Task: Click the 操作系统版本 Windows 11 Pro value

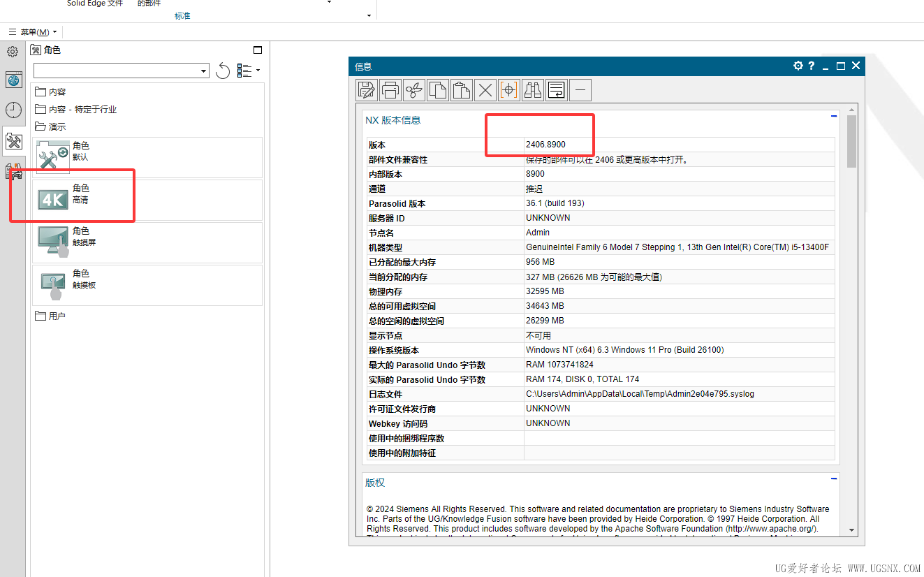Action: pyautogui.click(x=624, y=350)
